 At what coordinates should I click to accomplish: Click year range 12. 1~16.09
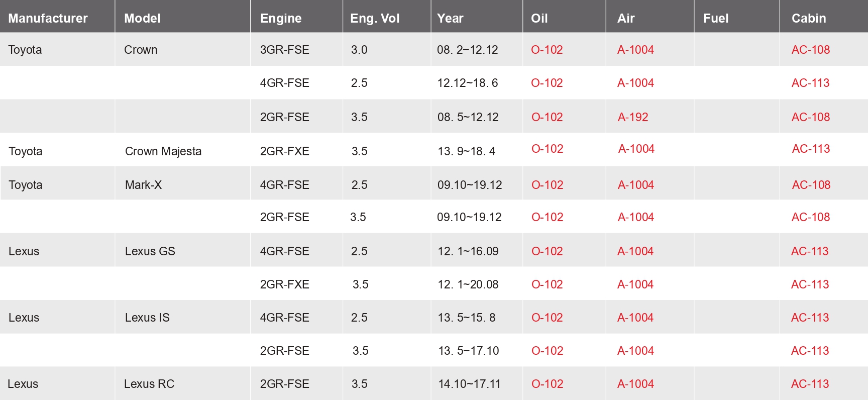(468, 251)
